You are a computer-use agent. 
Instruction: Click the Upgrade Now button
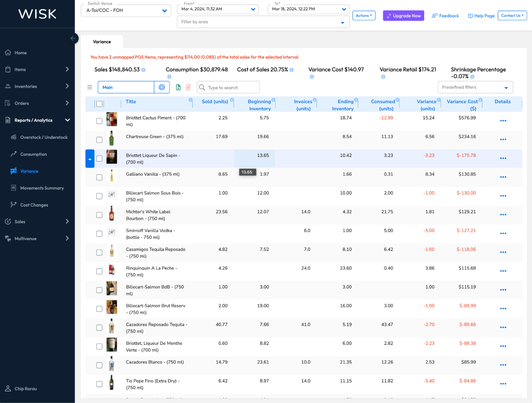pyautogui.click(x=403, y=15)
